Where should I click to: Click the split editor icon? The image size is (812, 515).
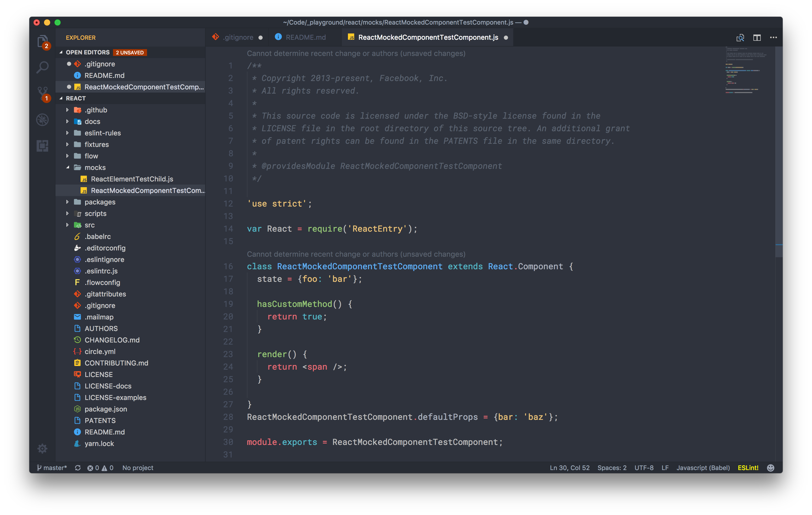pyautogui.click(x=757, y=37)
